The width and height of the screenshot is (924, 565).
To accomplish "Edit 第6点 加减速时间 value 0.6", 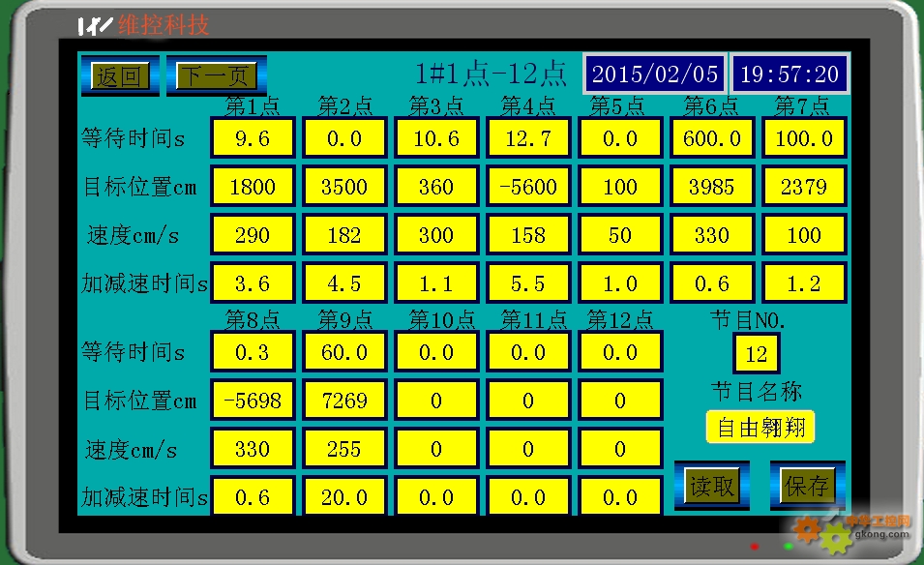I will (712, 282).
